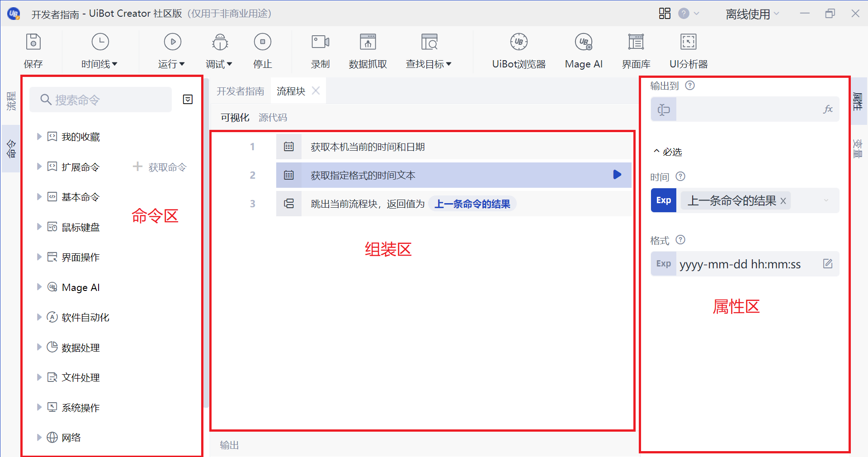868x457 pixels.
Task: Click the edit icon in 格式 field
Action: 828,264
